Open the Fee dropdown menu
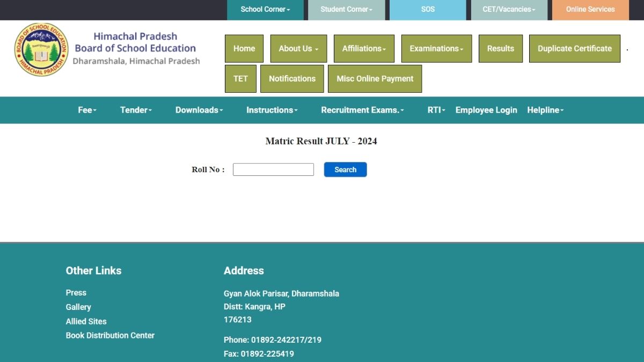Screen dimensions: 644x362 (87, 110)
